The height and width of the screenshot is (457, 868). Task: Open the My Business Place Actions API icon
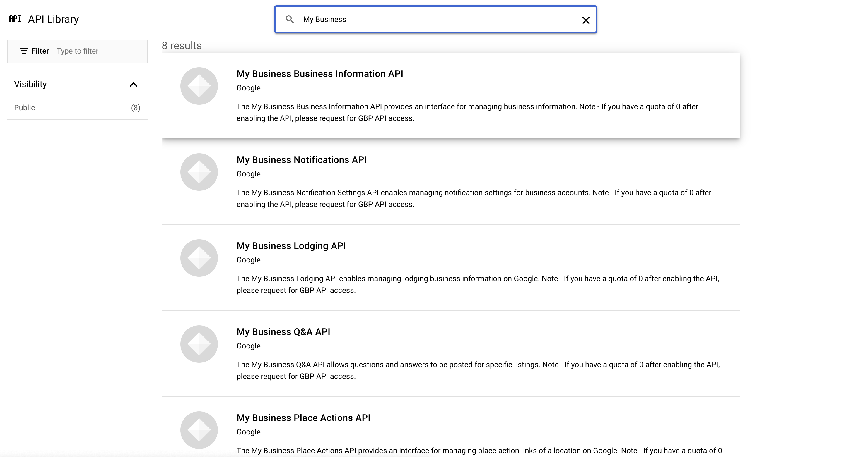(199, 430)
